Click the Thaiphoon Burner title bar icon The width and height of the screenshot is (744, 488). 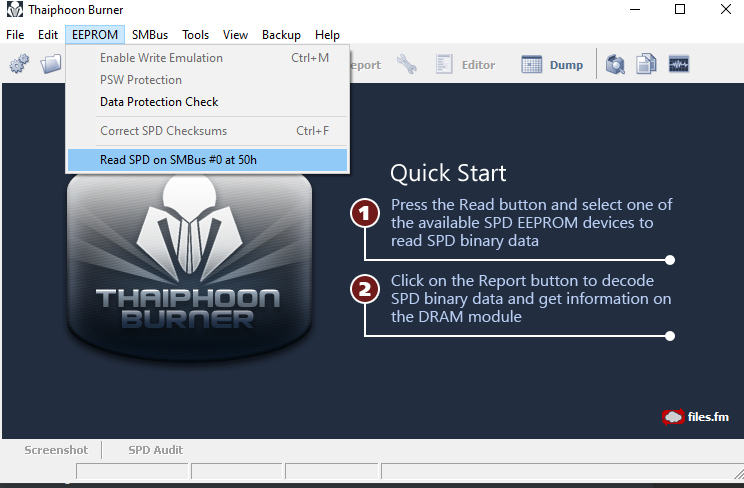coord(15,9)
